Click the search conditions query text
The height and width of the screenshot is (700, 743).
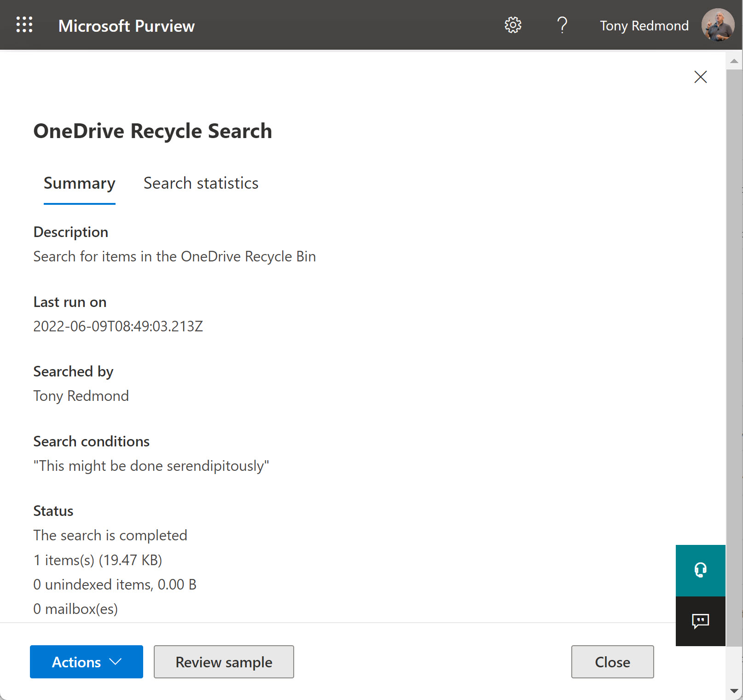click(x=151, y=466)
